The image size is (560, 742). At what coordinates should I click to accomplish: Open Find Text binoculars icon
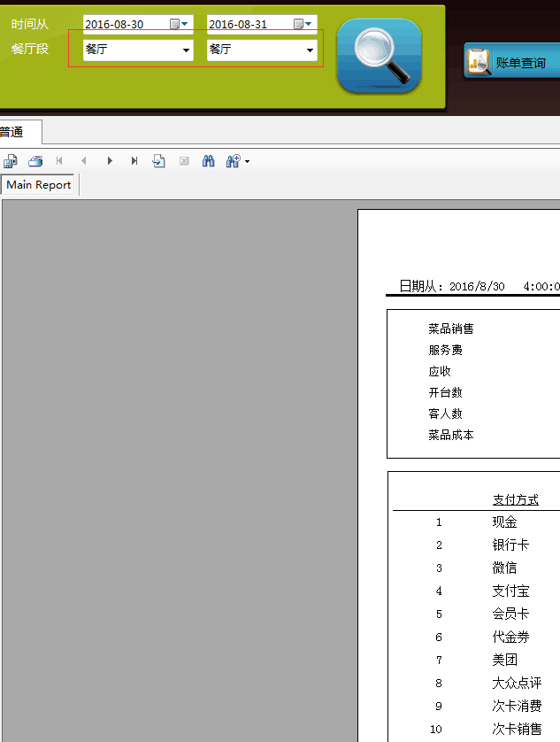(208, 161)
